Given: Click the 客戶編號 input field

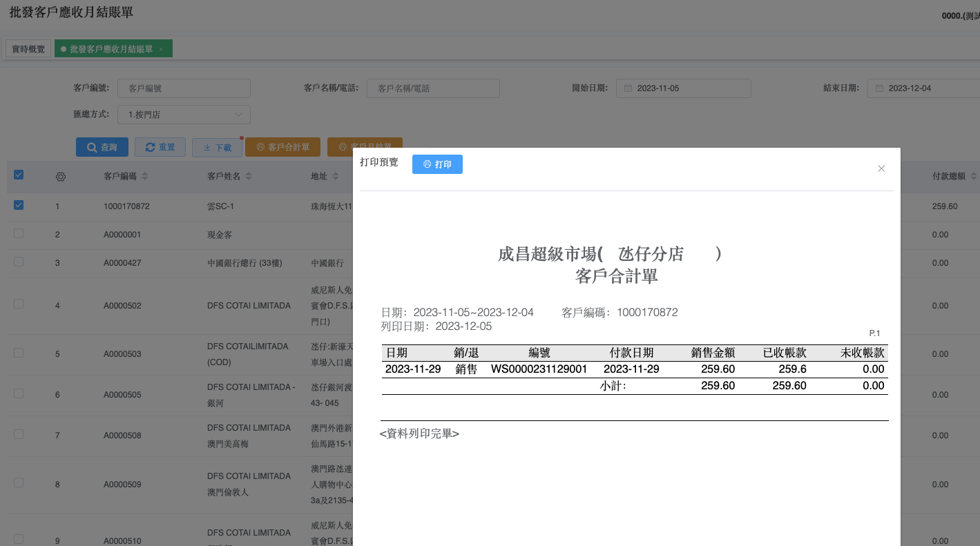Looking at the screenshot, I should (x=184, y=88).
